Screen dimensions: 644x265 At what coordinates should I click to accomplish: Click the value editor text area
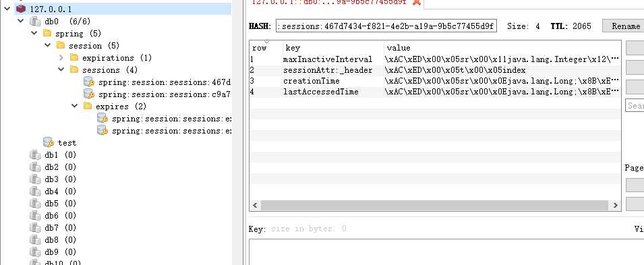pyautogui.click(x=446, y=252)
